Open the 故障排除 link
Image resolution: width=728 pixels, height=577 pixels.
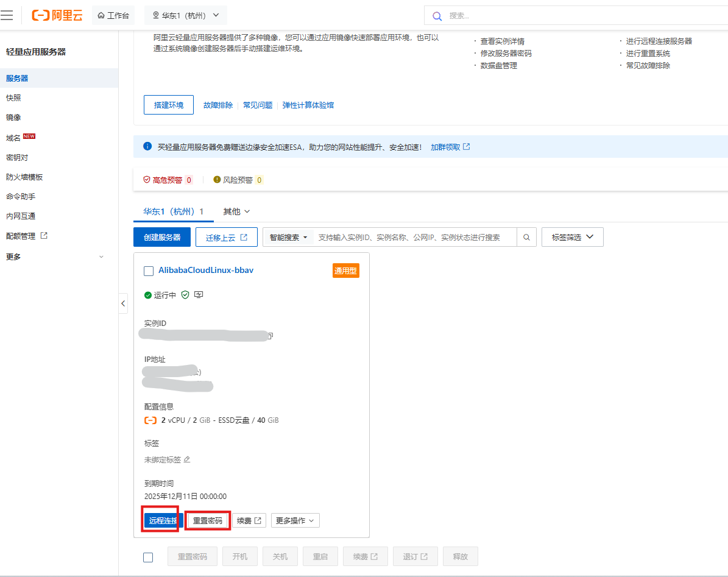(x=217, y=105)
